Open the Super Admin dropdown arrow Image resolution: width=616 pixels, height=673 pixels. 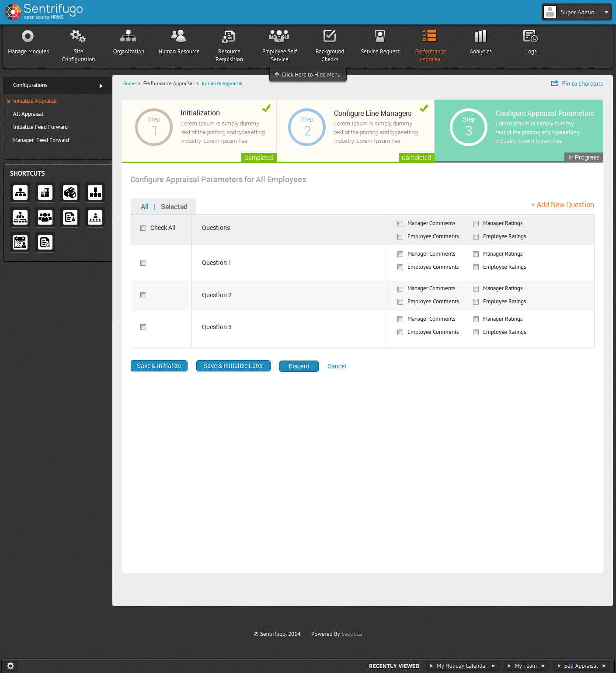click(x=606, y=12)
